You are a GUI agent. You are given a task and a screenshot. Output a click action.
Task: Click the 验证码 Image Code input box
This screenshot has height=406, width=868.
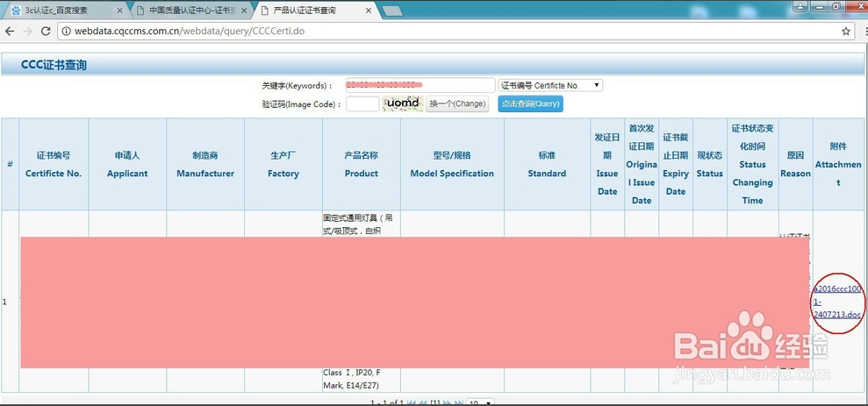[x=362, y=103]
